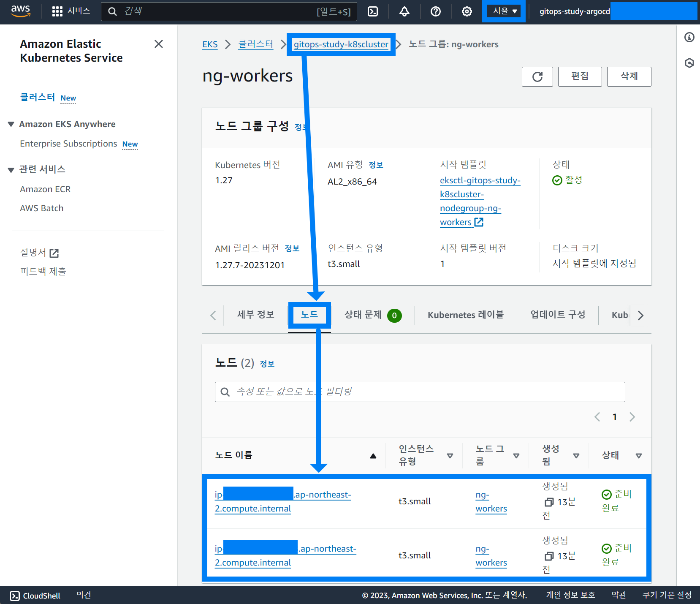Image resolution: width=700 pixels, height=604 pixels.
Task: Go to previous page of nodes
Action: click(597, 417)
